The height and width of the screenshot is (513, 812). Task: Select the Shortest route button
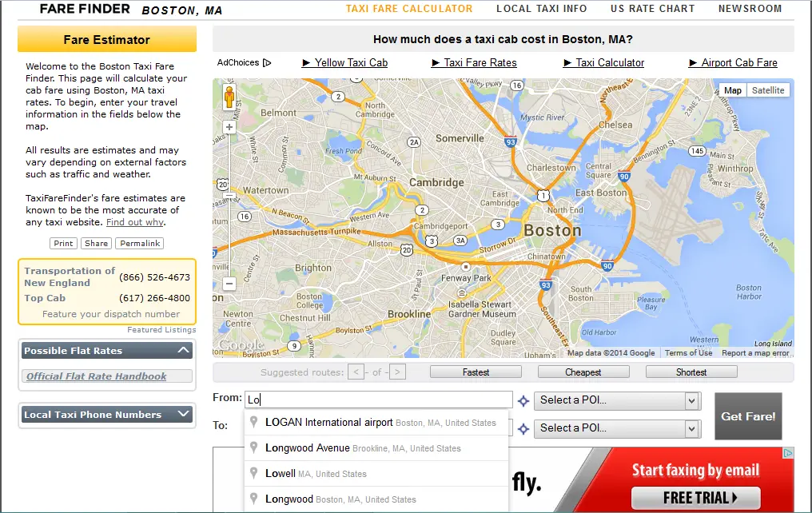(691, 372)
